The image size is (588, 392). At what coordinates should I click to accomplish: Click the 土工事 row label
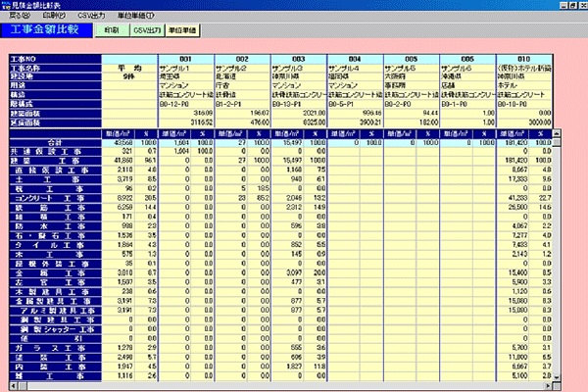55,179
